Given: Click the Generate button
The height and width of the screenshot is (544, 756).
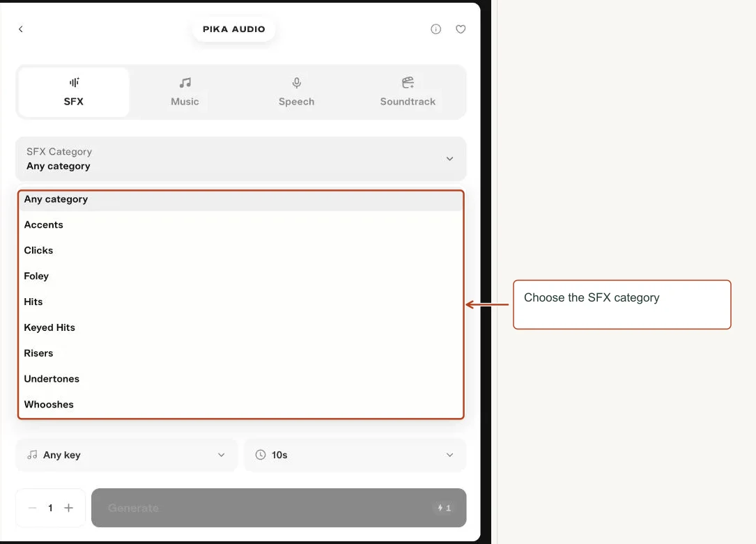Looking at the screenshot, I should point(279,508).
